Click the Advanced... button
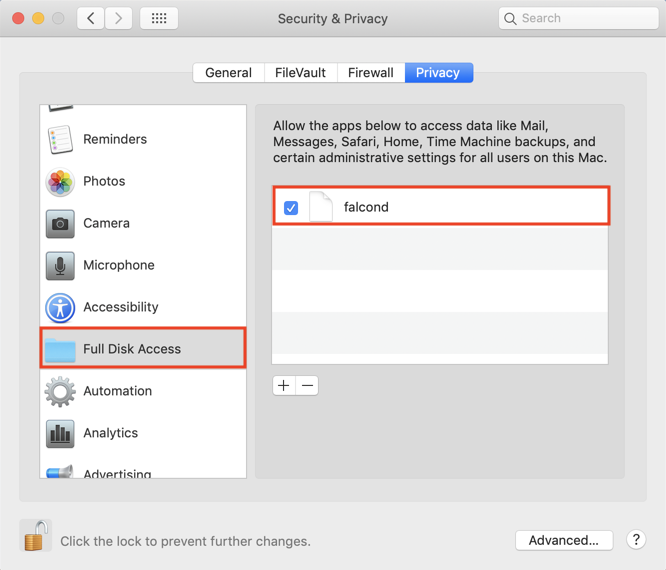 [564, 540]
